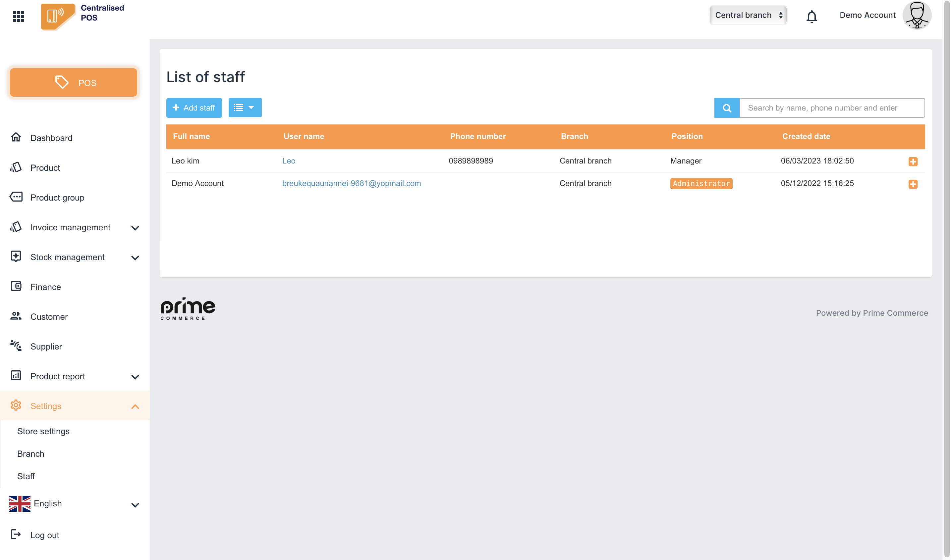Click the Add staff button
The image size is (951, 560).
(194, 108)
